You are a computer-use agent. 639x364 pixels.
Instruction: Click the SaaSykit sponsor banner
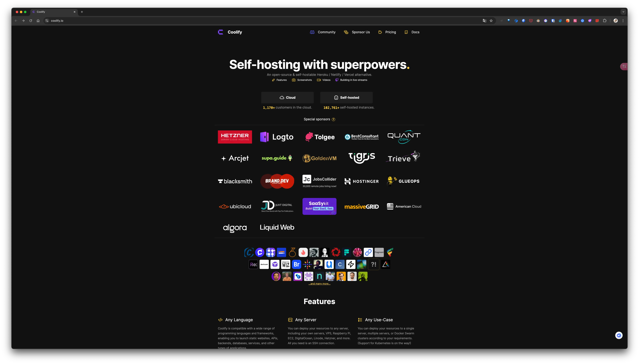[319, 206]
